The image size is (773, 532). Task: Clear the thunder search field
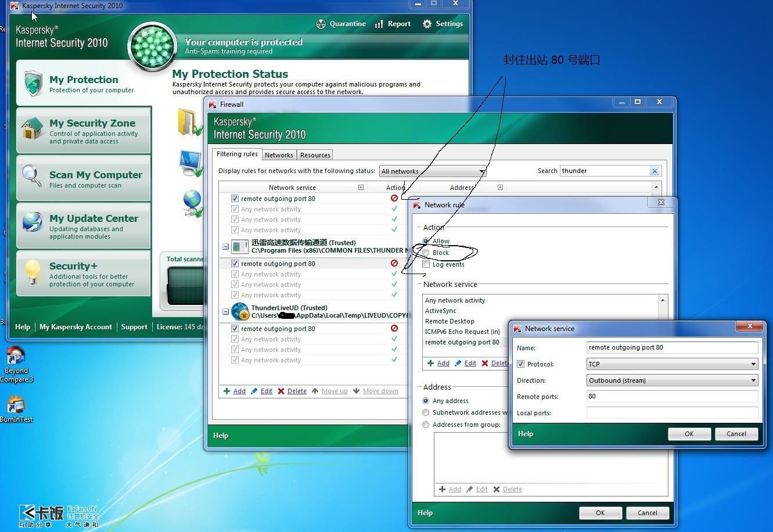pyautogui.click(x=655, y=171)
